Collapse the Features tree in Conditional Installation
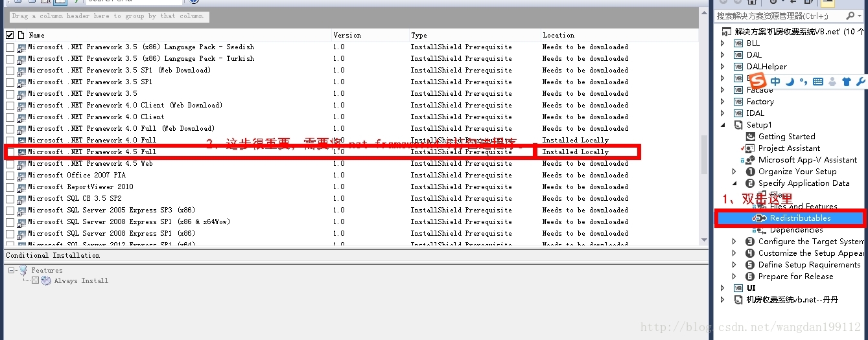The width and height of the screenshot is (868, 340). [x=12, y=270]
